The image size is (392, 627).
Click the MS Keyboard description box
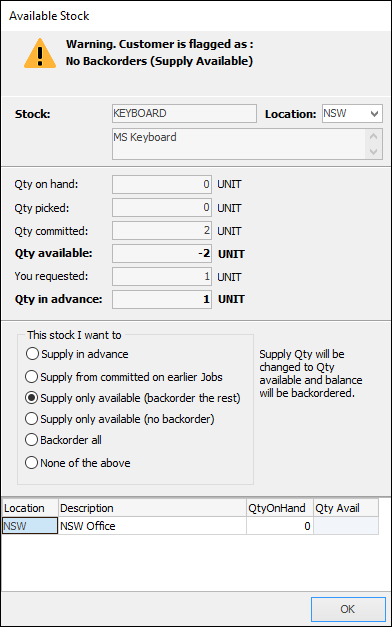(x=238, y=144)
